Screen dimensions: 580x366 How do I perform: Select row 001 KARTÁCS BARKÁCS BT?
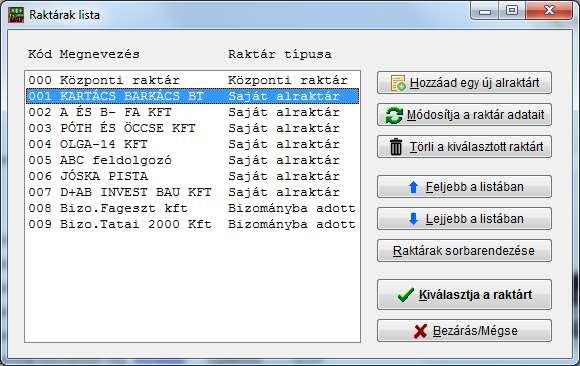[192, 96]
